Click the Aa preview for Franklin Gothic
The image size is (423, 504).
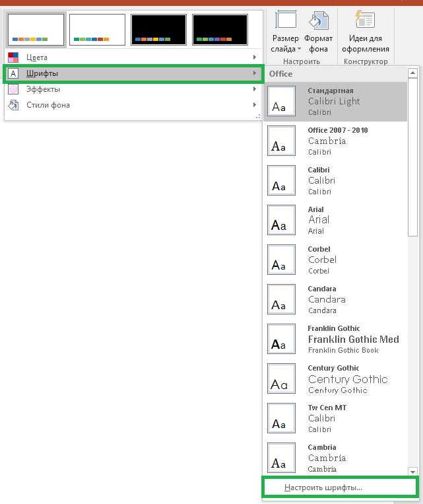(281, 339)
